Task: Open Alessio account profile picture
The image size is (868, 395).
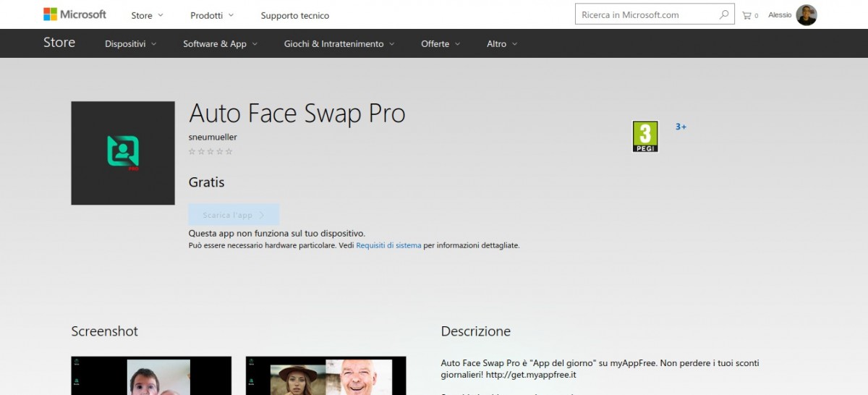Action: pyautogui.click(x=807, y=15)
